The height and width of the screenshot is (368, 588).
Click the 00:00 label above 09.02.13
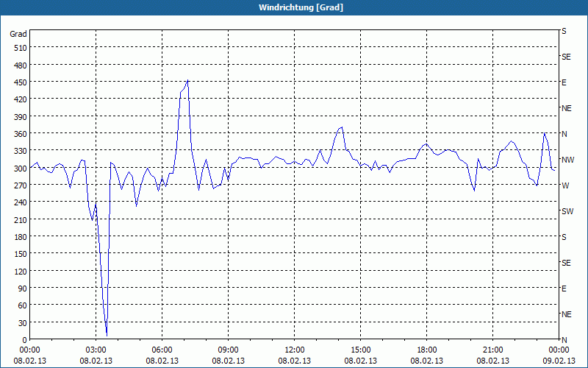click(559, 350)
